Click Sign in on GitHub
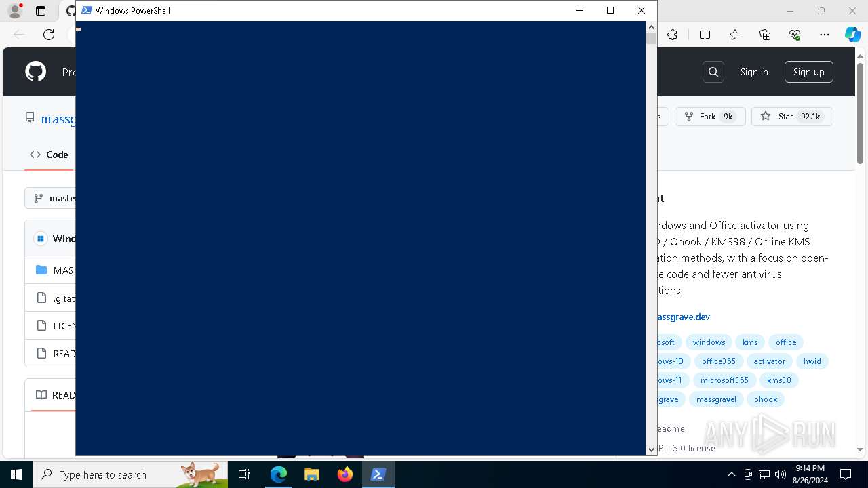This screenshot has height=488, width=868. click(x=754, y=72)
